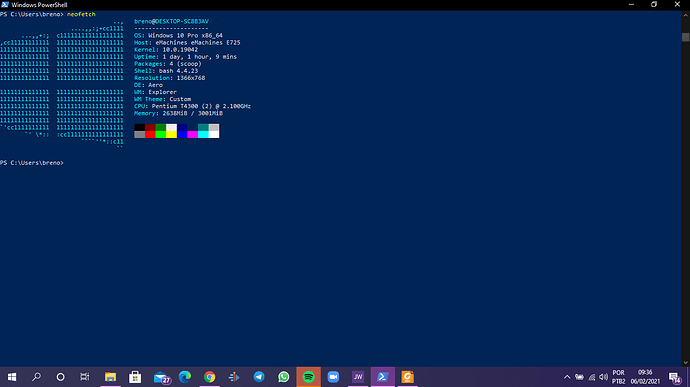Open Mail app with 27 badge
The image size is (690, 387).
[x=162, y=378]
